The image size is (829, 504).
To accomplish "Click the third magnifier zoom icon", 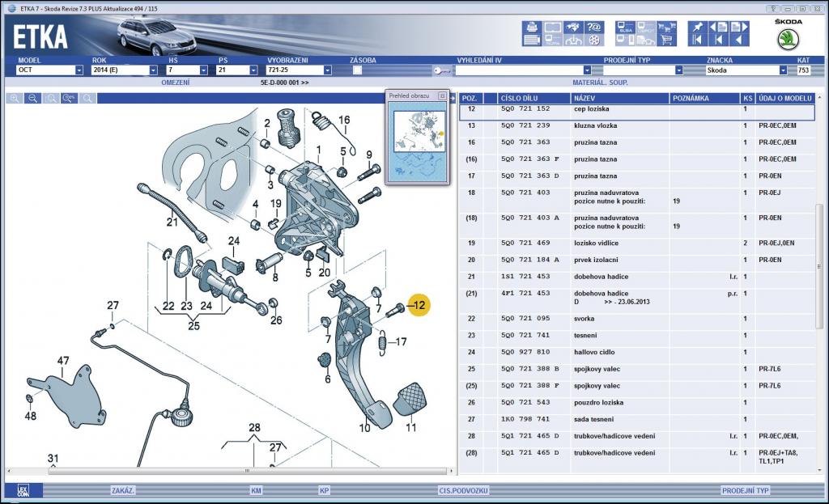I will (51, 98).
